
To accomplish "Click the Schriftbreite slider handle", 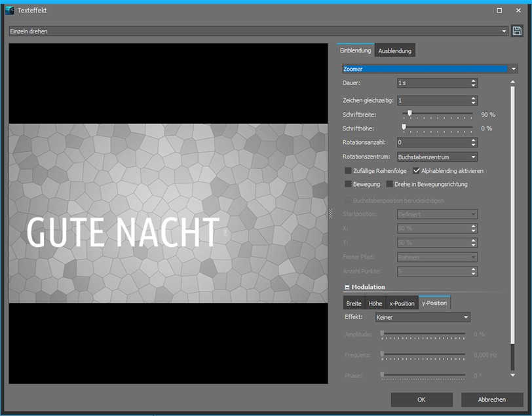I will (x=409, y=114).
